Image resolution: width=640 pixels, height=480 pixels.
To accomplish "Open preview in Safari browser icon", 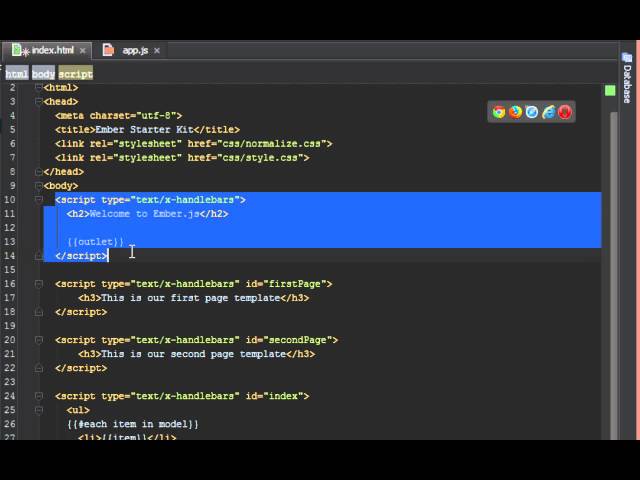I will 532,112.
